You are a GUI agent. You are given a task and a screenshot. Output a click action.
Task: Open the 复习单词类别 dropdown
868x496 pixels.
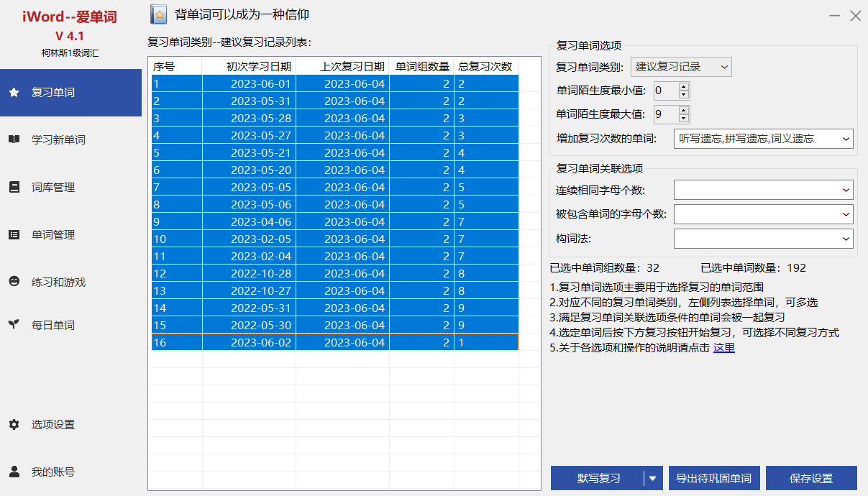click(x=680, y=68)
